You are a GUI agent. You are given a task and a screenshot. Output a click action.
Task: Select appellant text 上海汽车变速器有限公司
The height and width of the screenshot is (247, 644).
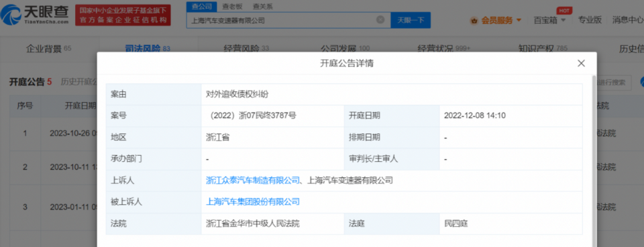pyautogui.click(x=350, y=180)
